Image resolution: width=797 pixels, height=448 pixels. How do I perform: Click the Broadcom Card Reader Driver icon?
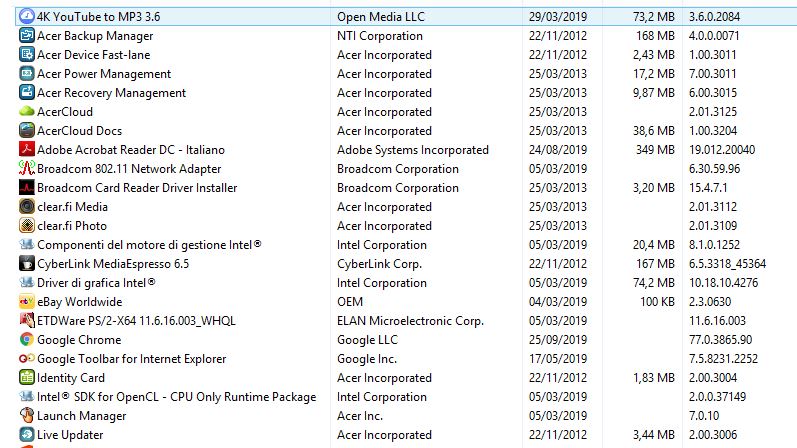[26, 187]
